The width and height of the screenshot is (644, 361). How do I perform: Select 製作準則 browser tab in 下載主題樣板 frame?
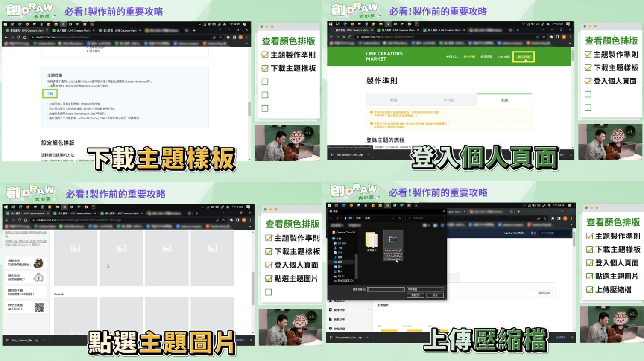(26, 30)
